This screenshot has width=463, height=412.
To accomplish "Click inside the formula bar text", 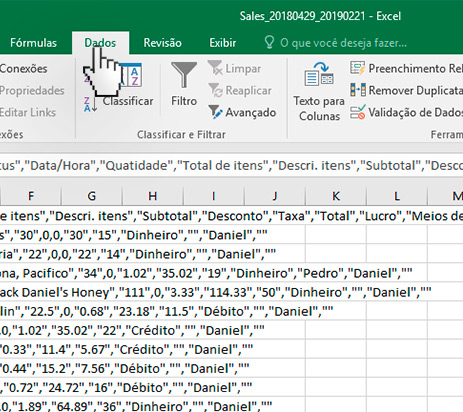I will coord(231,165).
